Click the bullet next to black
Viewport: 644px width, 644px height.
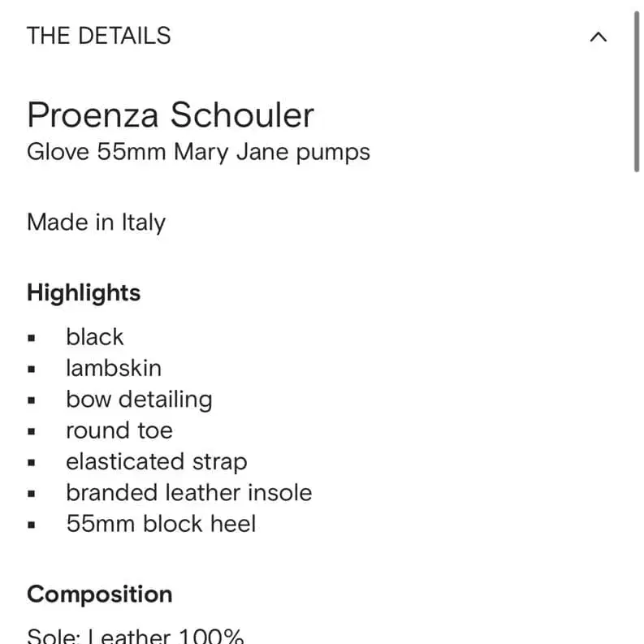pyautogui.click(x=32, y=339)
